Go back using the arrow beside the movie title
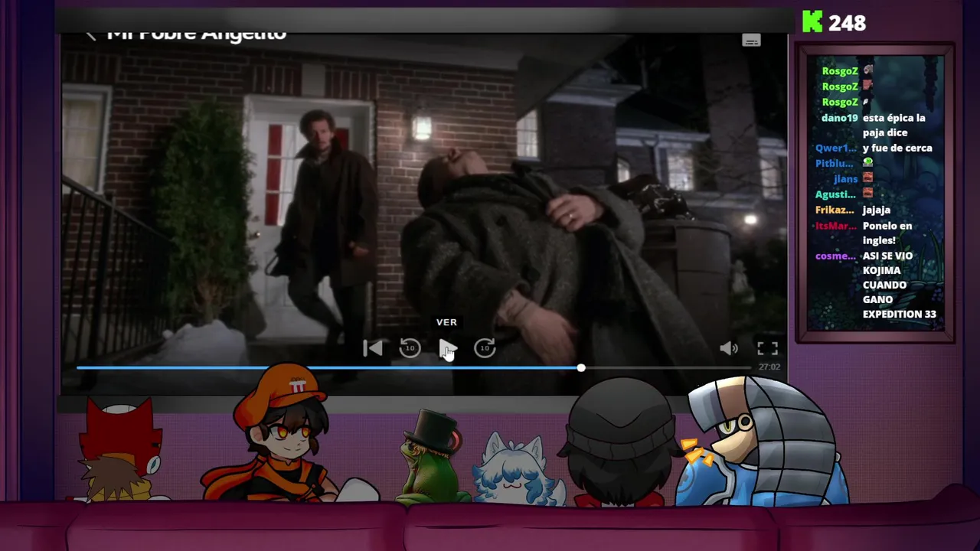The width and height of the screenshot is (980, 551). tap(90, 35)
